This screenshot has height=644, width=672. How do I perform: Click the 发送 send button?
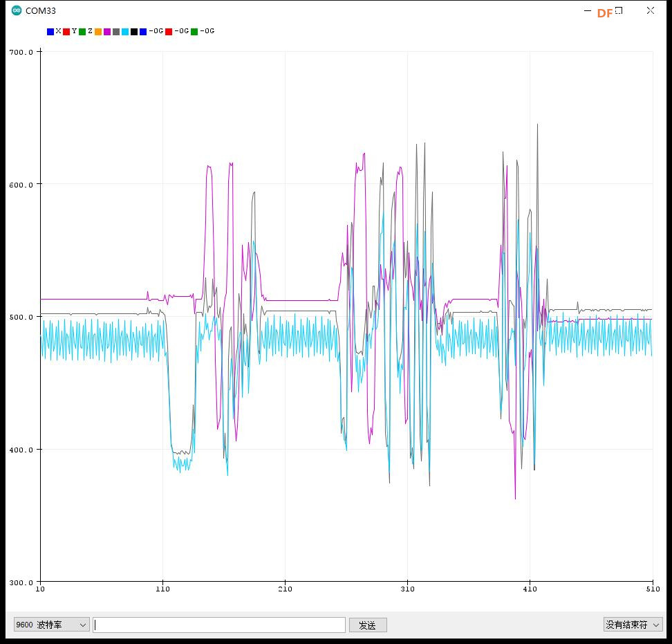pos(368,625)
